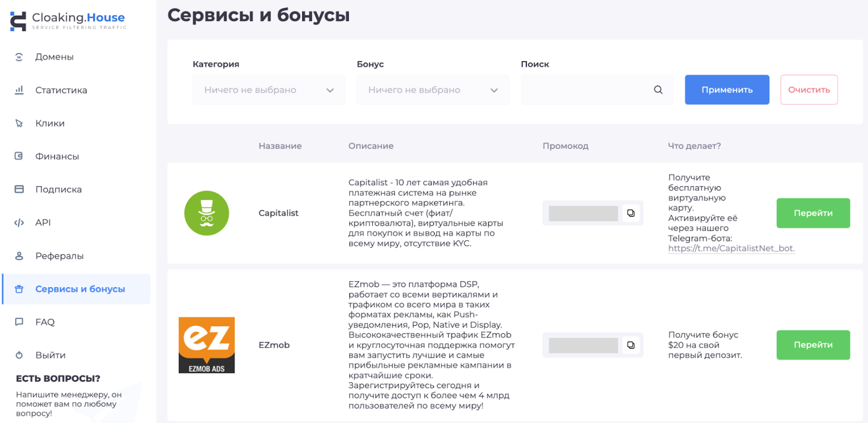The height and width of the screenshot is (423, 868).
Task: Click the EZmob description text
Action: [432, 345]
